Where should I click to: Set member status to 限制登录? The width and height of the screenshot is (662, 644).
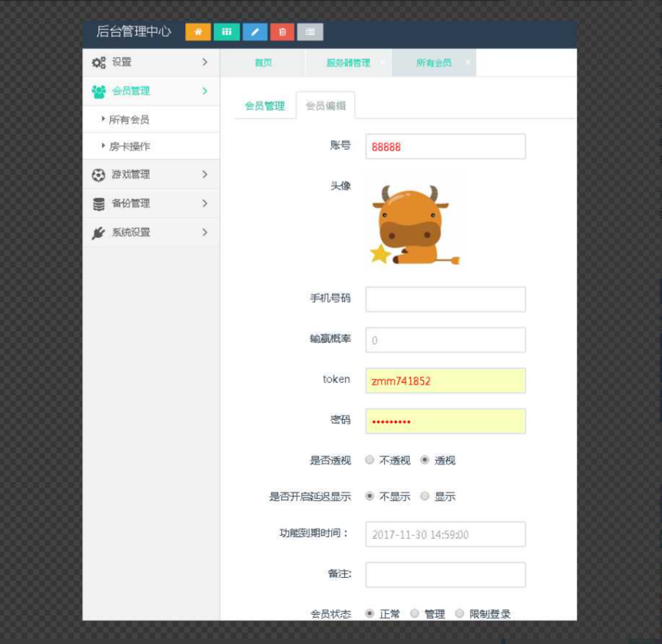[459, 613]
